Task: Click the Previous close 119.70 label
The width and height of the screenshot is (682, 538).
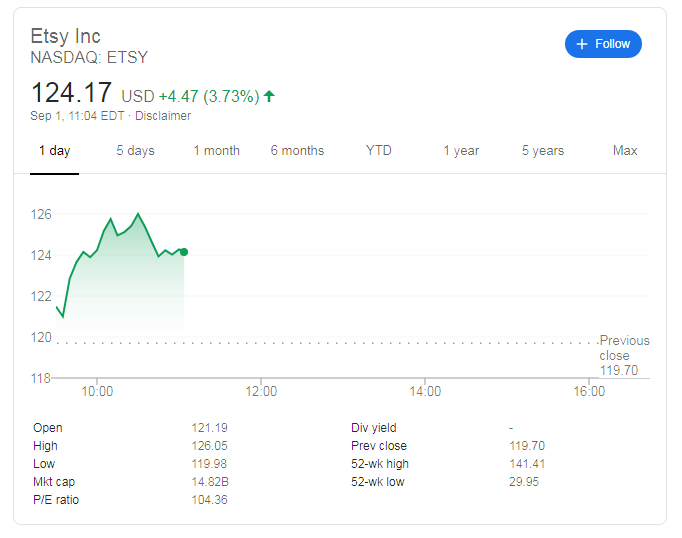Action: 624,355
